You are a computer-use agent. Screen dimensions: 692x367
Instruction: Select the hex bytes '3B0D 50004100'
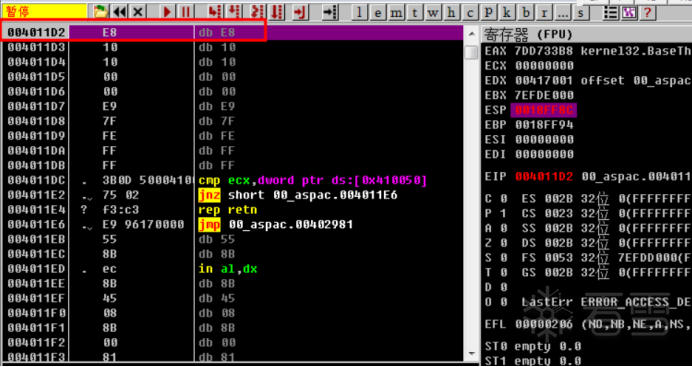(x=147, y=180)
